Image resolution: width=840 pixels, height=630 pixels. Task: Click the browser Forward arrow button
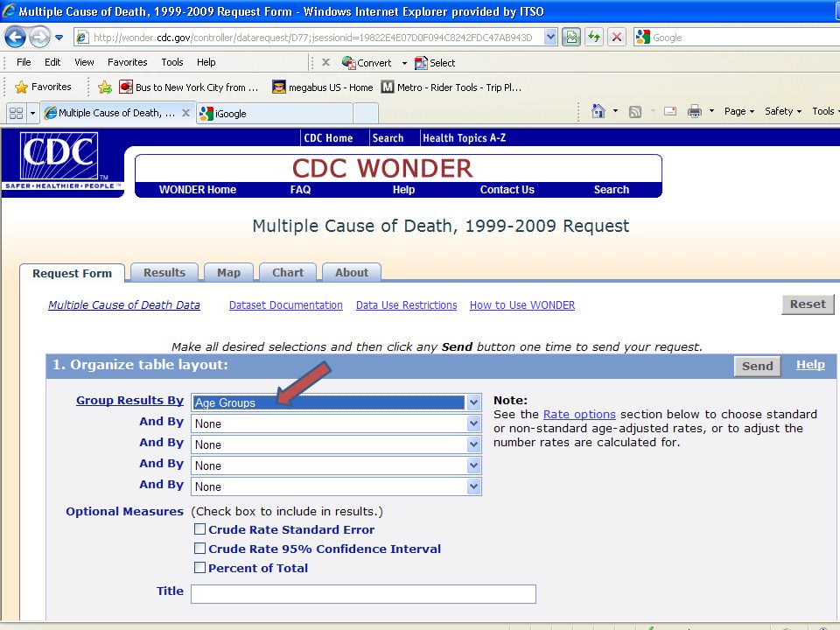point(39,37)
